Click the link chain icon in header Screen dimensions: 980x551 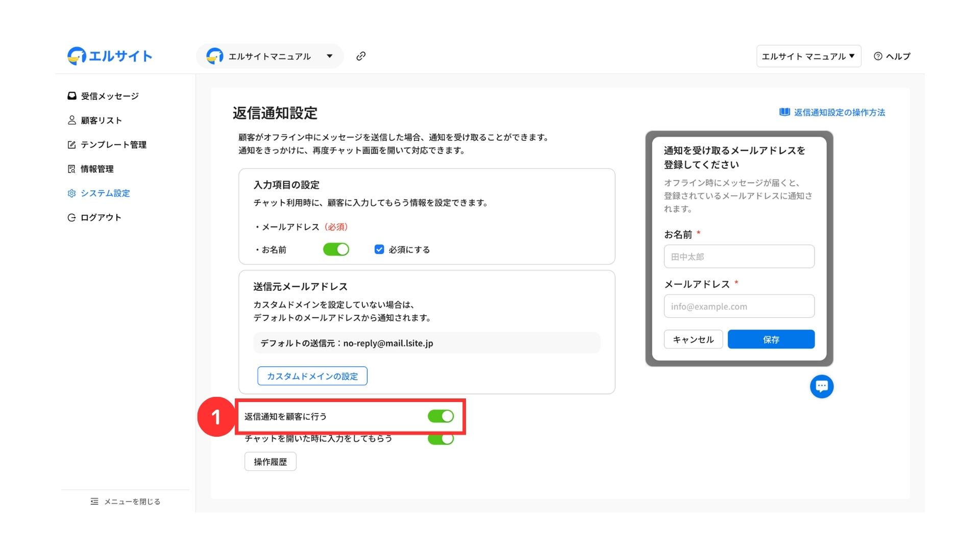point(361,56)
